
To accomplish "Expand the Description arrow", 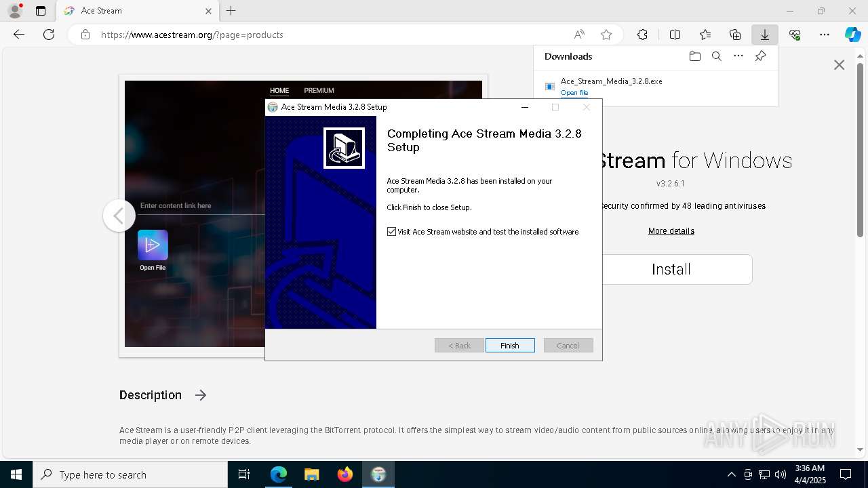I will pos(201,395).
